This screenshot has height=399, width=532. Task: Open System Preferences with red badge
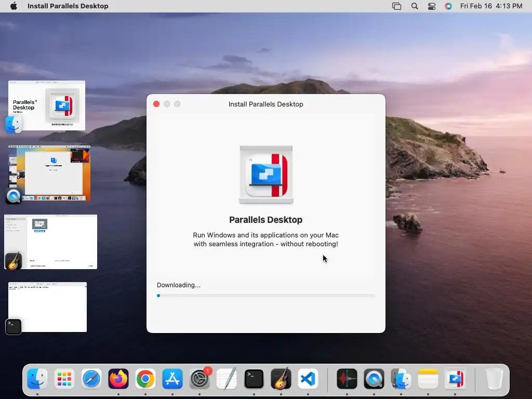pyautogui.click(x=200, y=378)
